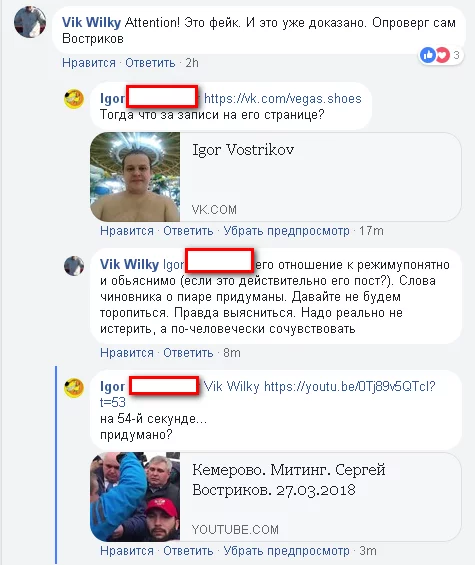475x565 pixels.
Task: Open the like reaction icon on top comment
Action: tap(428, 55)
